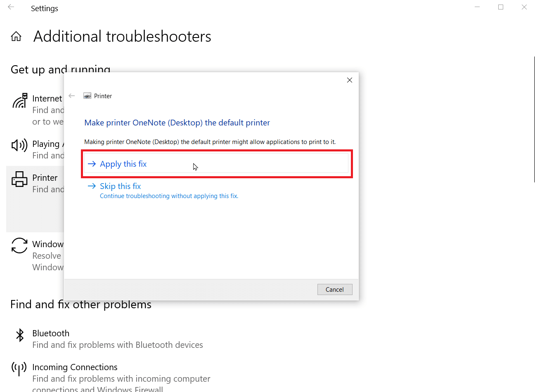Screen dimensions: 535x392
Task: Click the Settings page vertical scrollbar
Action: (534, 120)
